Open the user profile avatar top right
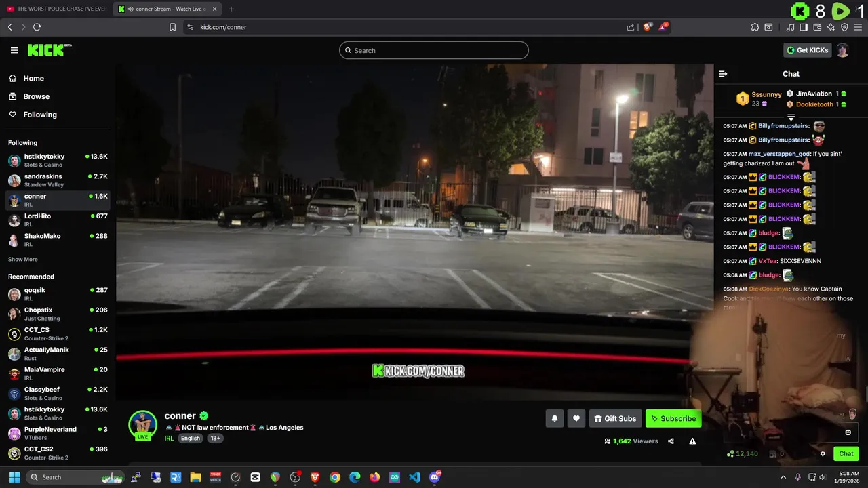Image resolution: width=868 pixels, height=488 pixels. 842,50
